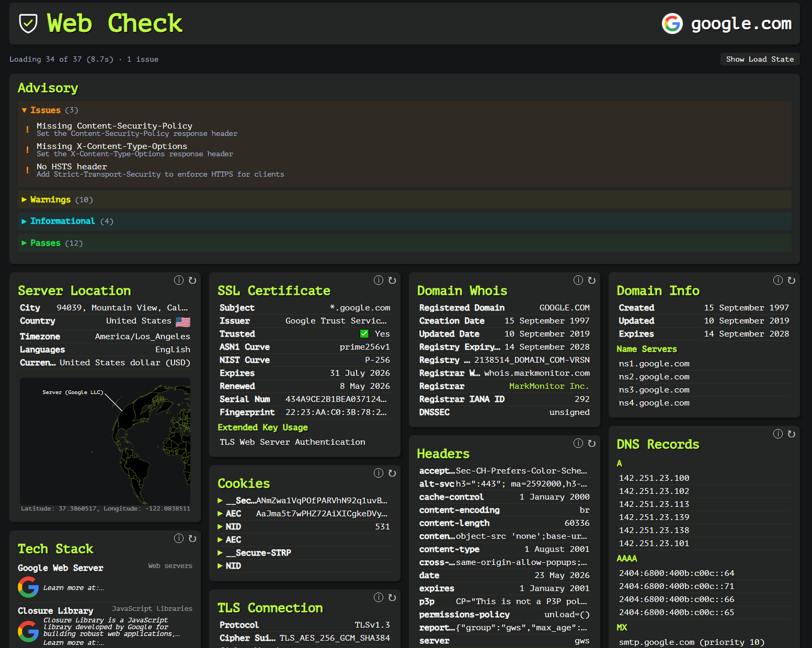The width and height of the screenshot is (812, 648).
Task: Expand the NID cookie showing 531
Action: (x=304, y=527)
